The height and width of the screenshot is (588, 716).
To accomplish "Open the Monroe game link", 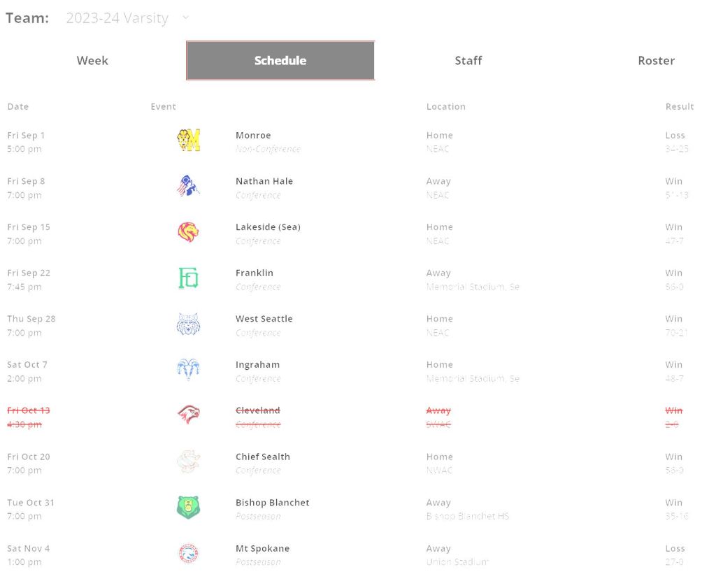I will 253,136.
